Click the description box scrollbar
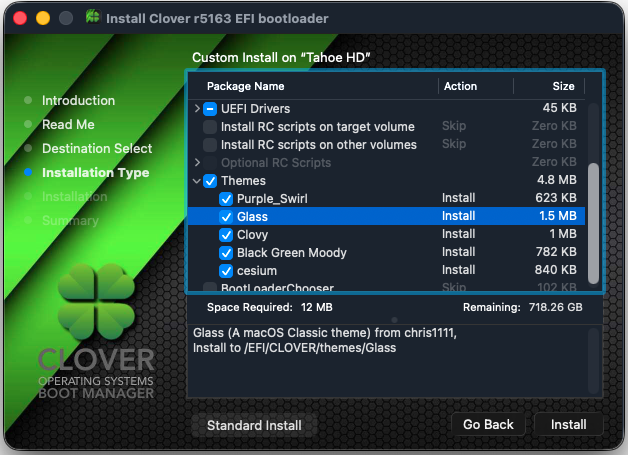628x455 pixels. coord(594,360)
